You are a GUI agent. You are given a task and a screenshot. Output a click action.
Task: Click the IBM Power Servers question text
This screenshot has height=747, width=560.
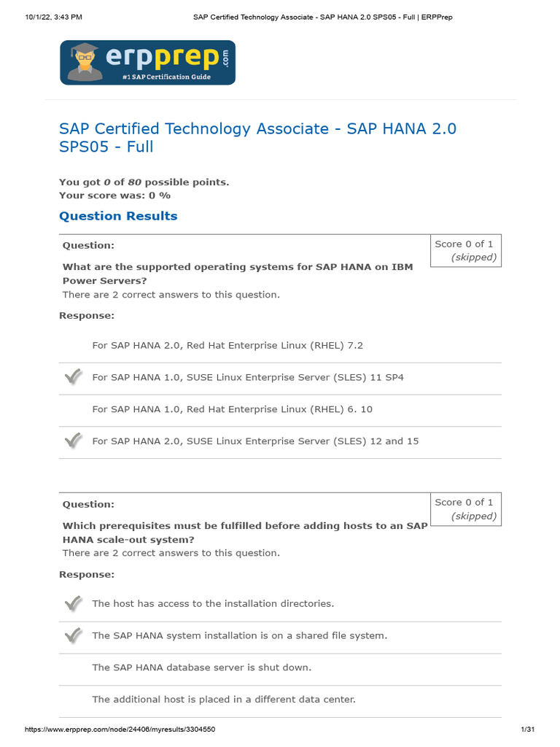[238, 274]
